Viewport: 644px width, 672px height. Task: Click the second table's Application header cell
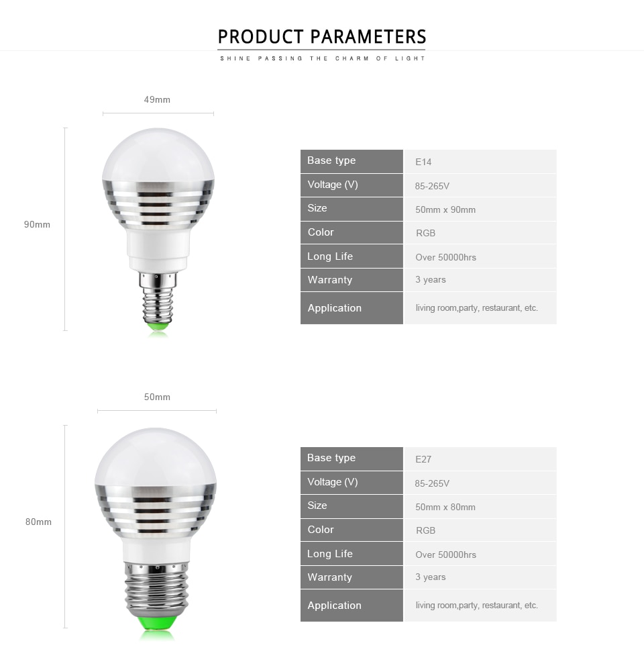(x=352, y=605)
